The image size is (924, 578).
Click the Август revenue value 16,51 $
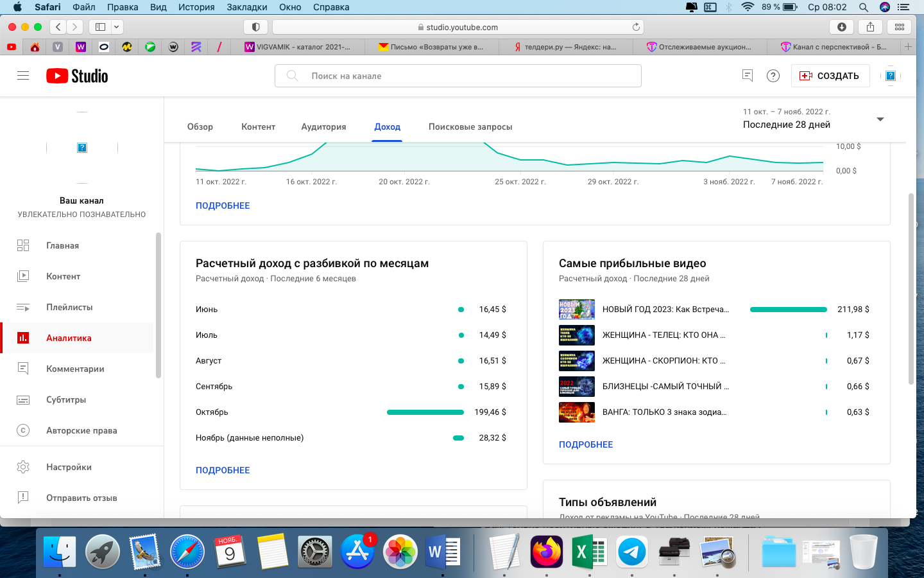493,361
